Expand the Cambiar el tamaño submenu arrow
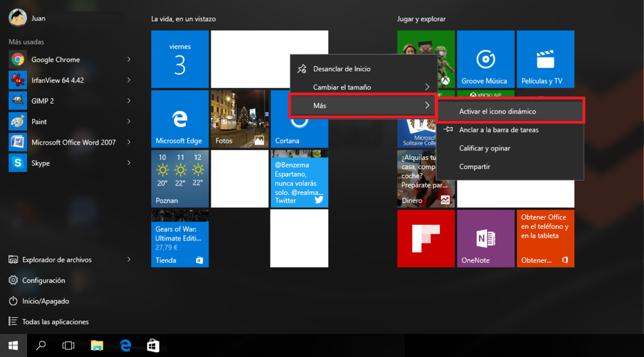This screenshot has width=644, height=357. coord(427,87)
